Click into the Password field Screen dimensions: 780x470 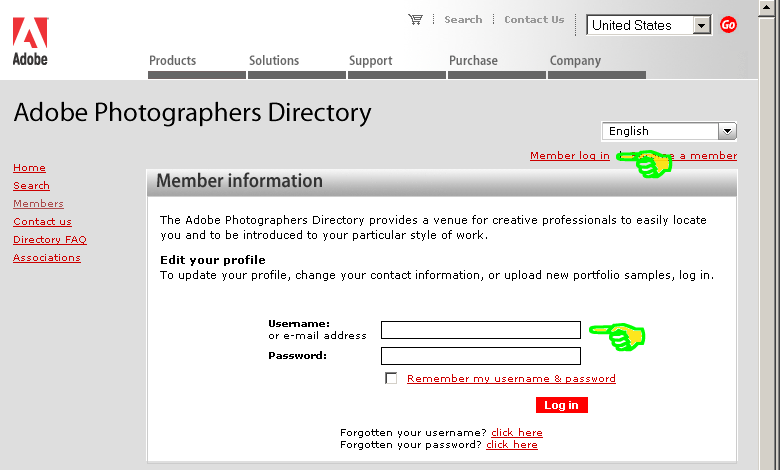[480, 356]
